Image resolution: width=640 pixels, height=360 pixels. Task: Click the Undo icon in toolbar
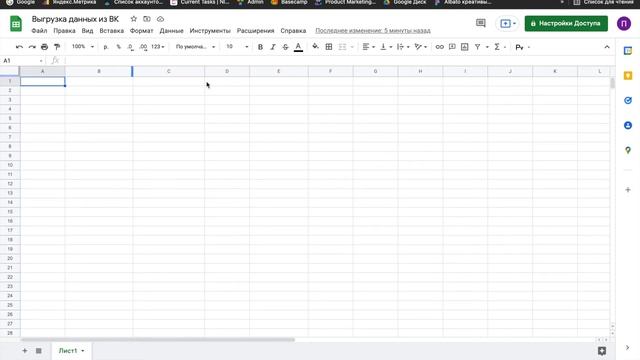click(19, 47)
